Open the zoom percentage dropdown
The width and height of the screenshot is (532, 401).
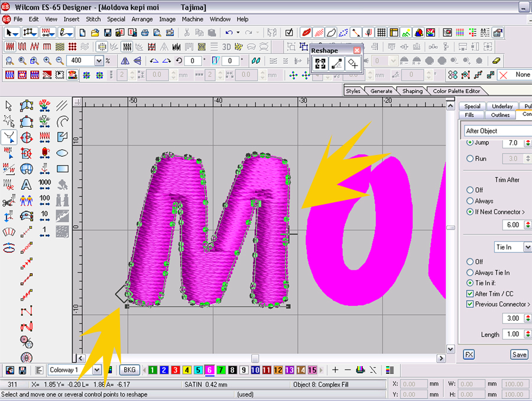[99, 60]
